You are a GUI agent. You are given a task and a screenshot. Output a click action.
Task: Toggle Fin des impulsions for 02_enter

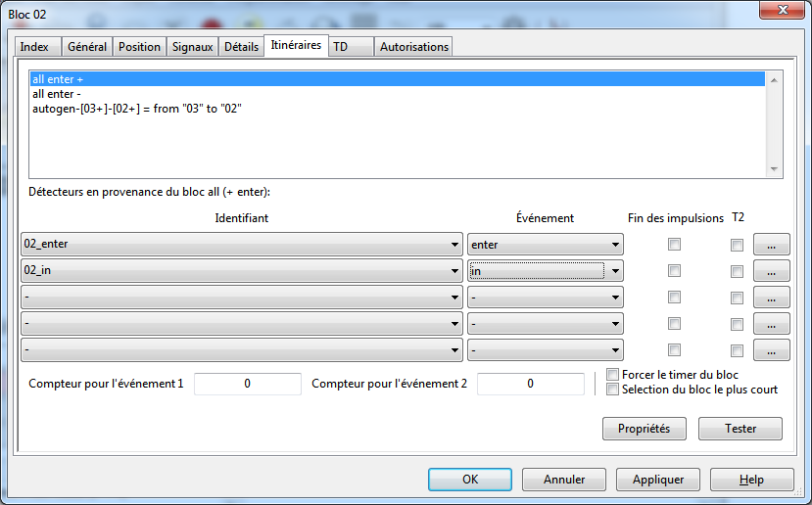tap(674, 245)
